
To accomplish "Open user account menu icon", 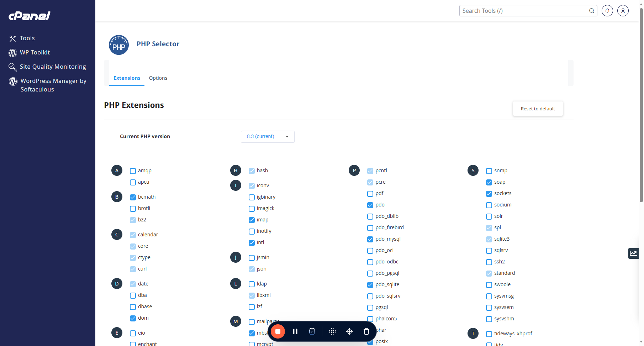I will click(x=623, y=11).
